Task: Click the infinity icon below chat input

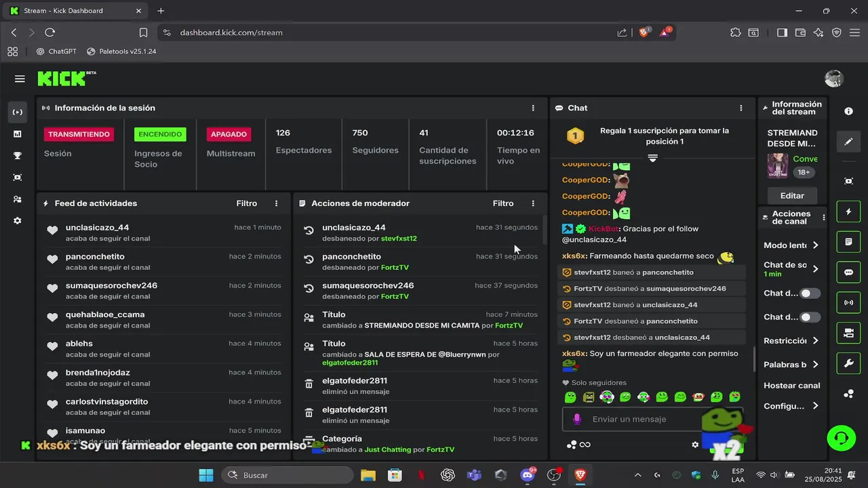Action: pyautogui.click(x=585, y=445)
